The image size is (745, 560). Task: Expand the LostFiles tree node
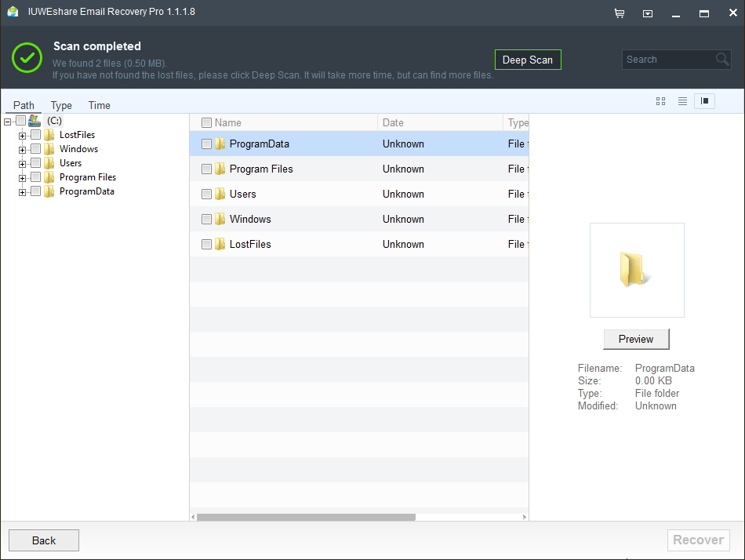pyautogui.click(x=23, y=136)
